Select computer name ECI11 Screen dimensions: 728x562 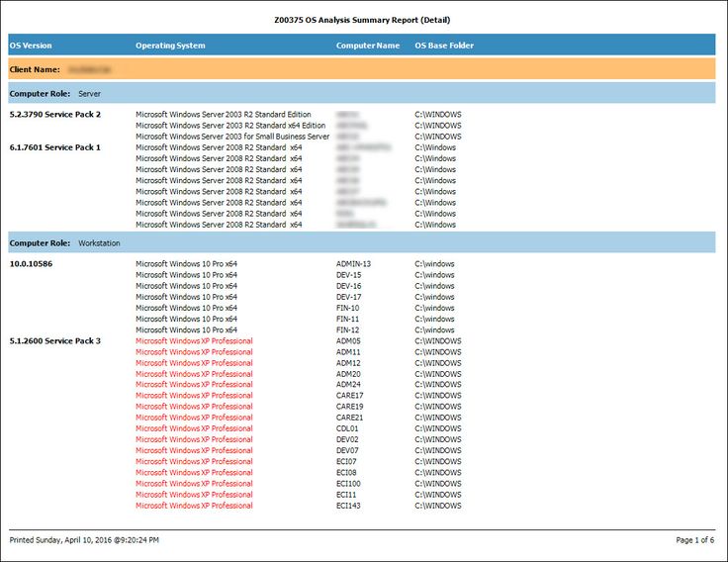(x=346, y=495)
